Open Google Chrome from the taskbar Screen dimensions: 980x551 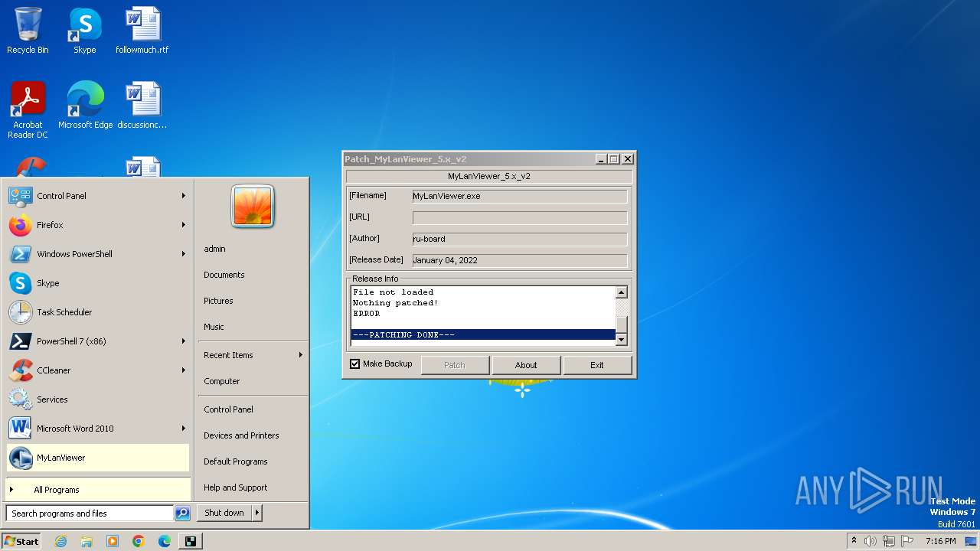pyautogui.click(x=139, y=541)
